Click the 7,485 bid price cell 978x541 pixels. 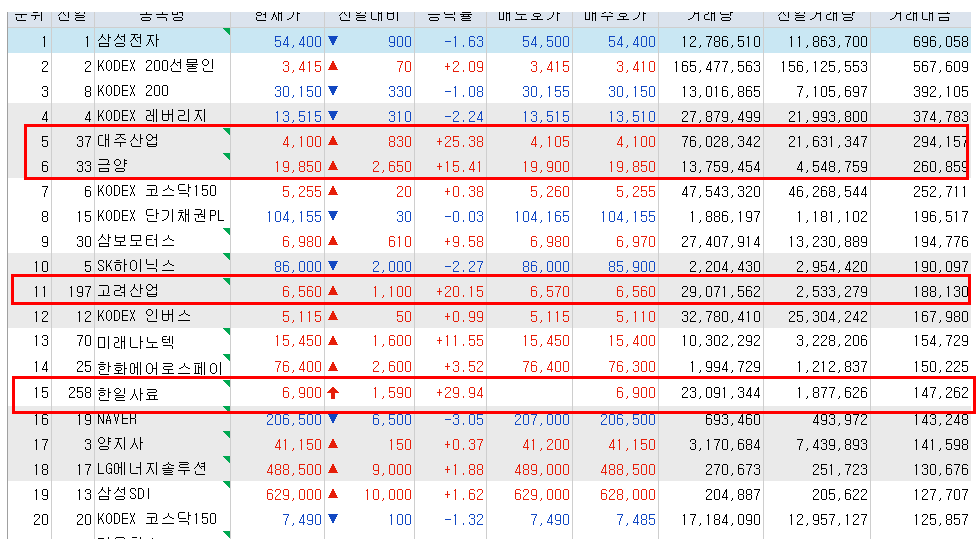tap(636, 520)
